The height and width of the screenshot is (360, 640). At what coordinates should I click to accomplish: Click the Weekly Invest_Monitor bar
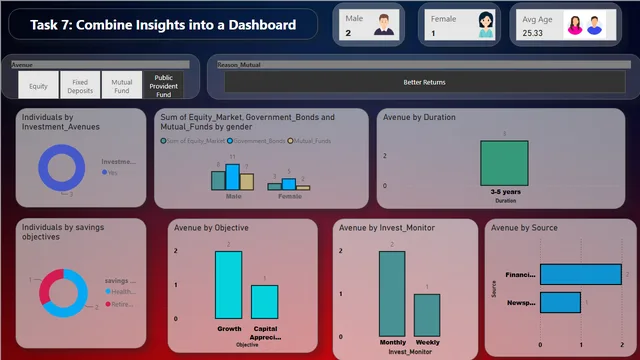[427, 315]
